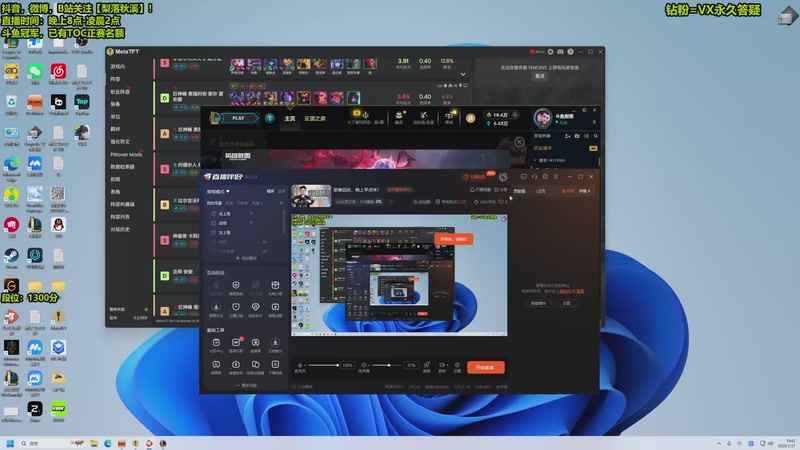Expand the friends group in the League list
Image resolution: width=800 pixels, height=450 pixels.
536,160
